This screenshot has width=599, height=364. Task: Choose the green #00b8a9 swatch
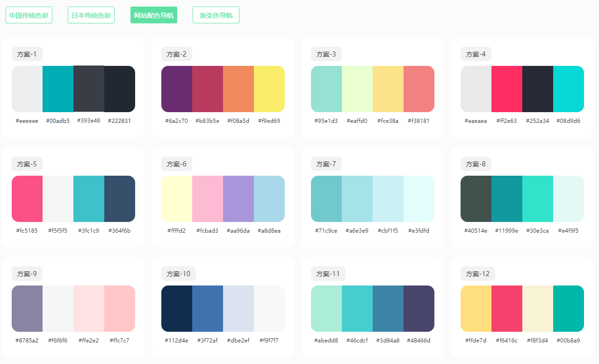pyautogui.click(x=569, y=308)
